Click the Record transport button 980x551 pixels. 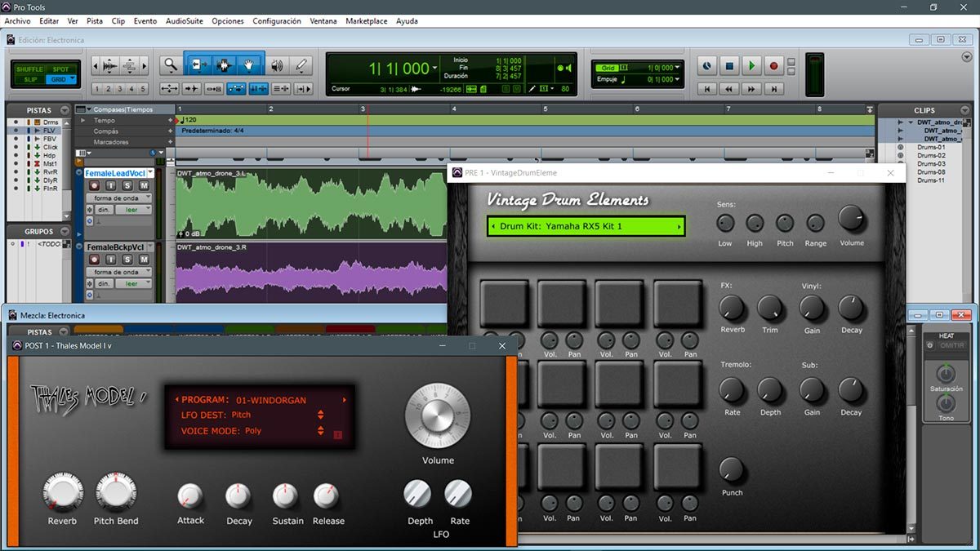774,66
